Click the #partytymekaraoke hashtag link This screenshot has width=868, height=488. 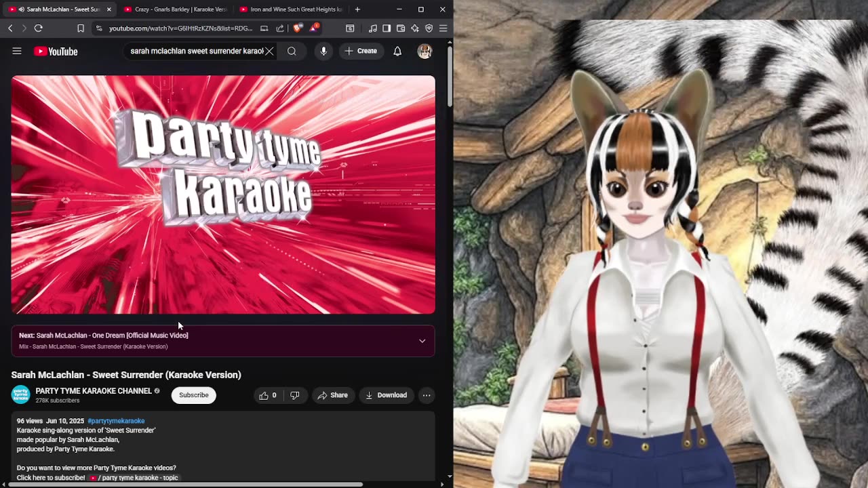[116, 421]
